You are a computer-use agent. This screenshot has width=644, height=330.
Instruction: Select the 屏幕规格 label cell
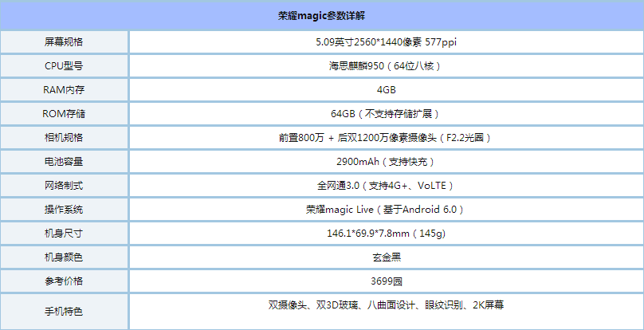click(64, 42)
